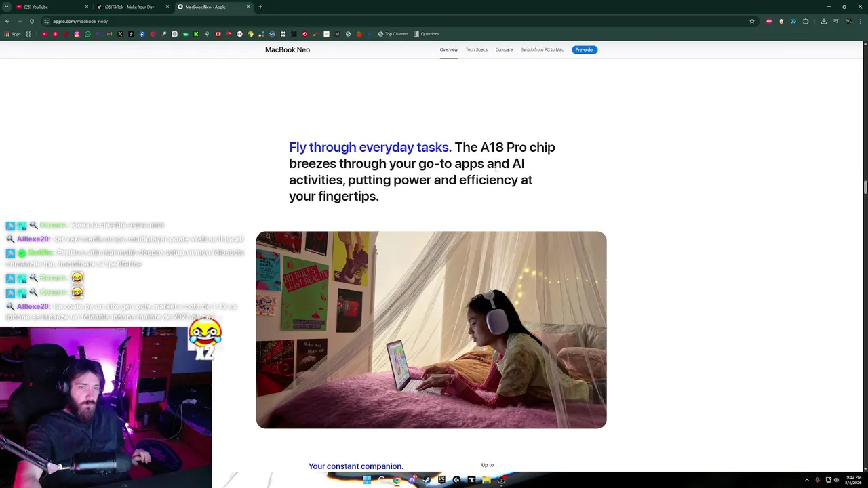Close the TikTok tab
The height and width of the screenshot is (488, 868).
167,7
